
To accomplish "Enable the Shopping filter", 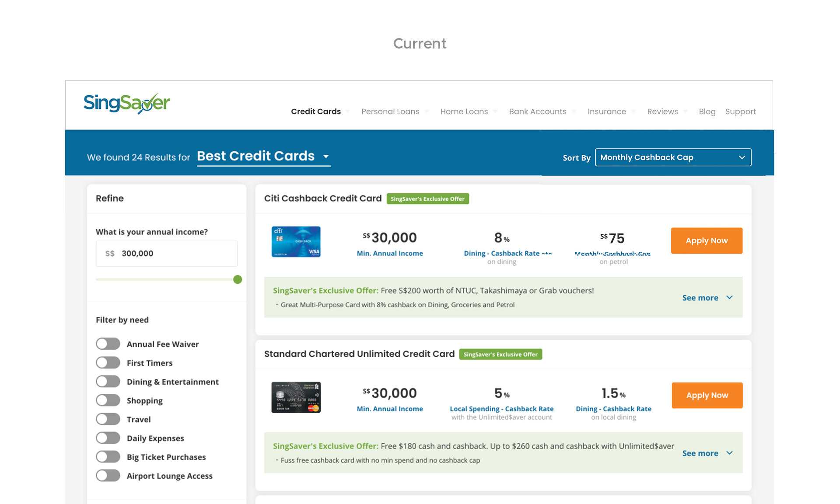I will (x=108, y=400).
